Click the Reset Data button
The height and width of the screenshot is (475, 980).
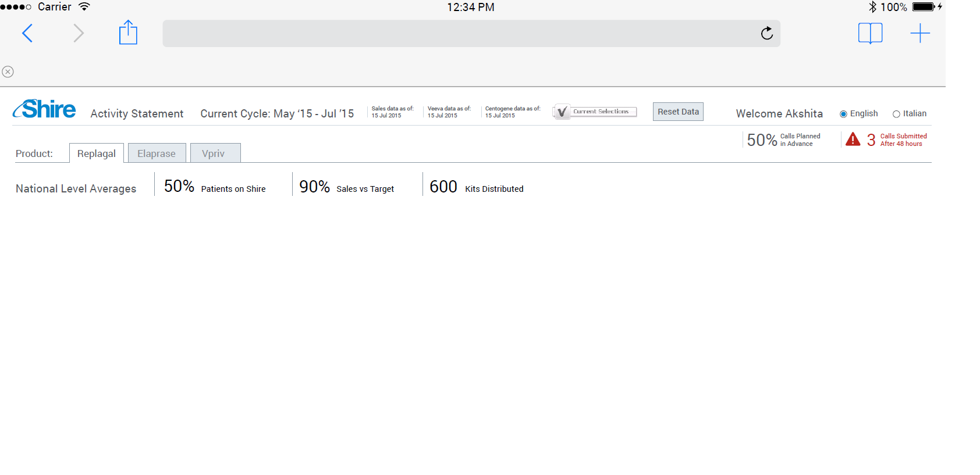point(678,112)
